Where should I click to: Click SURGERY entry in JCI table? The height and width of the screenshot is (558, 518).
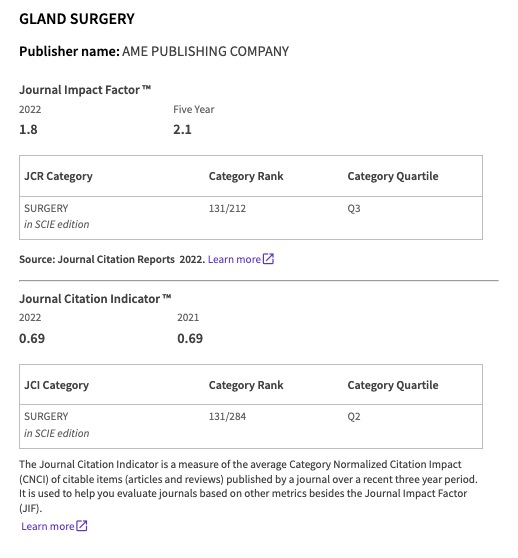(46, 416)
